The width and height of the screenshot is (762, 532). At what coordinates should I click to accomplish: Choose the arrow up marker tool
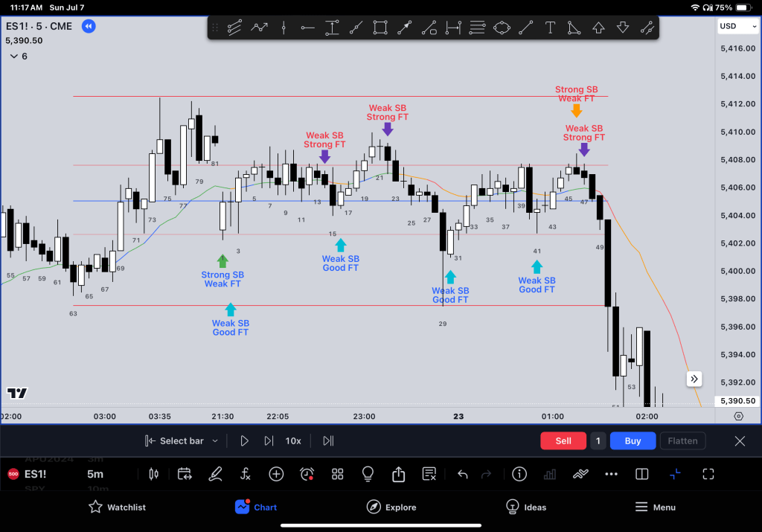pos(598,28)
